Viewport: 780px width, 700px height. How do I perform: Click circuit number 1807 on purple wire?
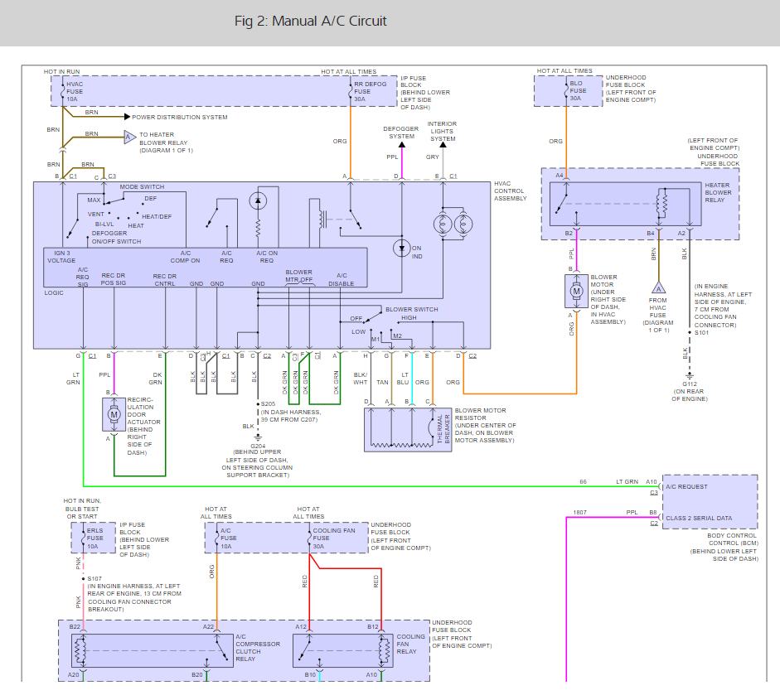point(579,512)
